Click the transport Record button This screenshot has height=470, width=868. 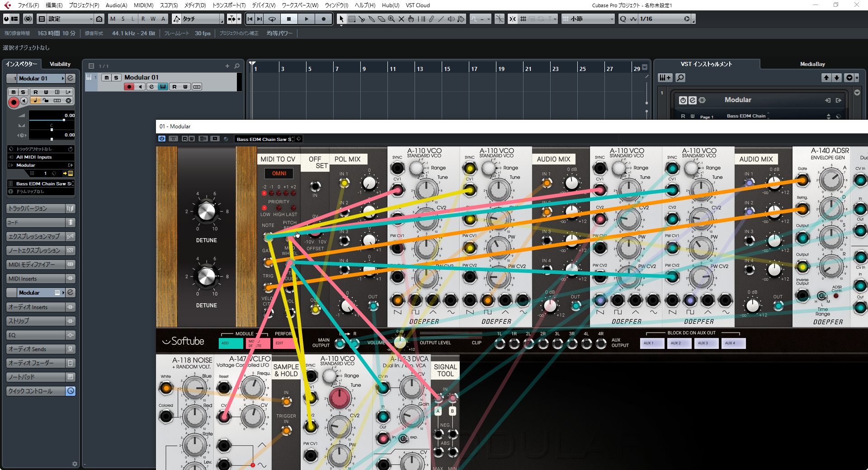point(323,19)
